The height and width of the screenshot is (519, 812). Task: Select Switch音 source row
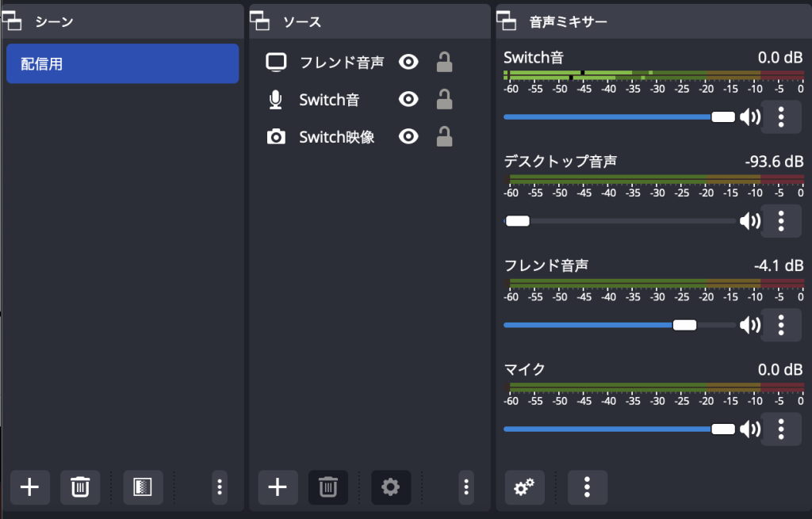coord(370,99)
